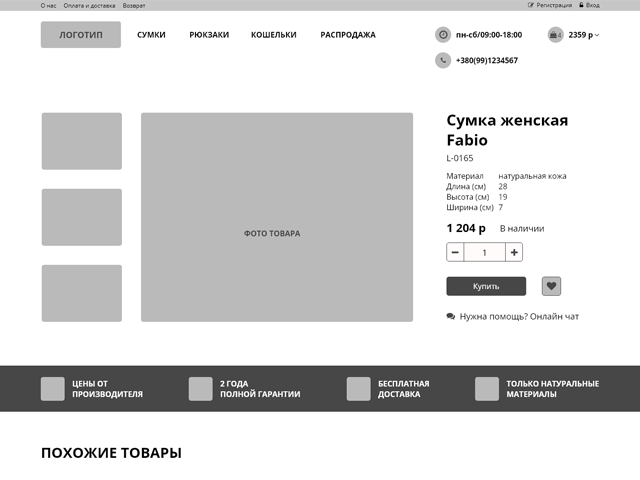Click the product title Сумка женская Fabio
Screen dimensions: 640x480
pos(507,130)
